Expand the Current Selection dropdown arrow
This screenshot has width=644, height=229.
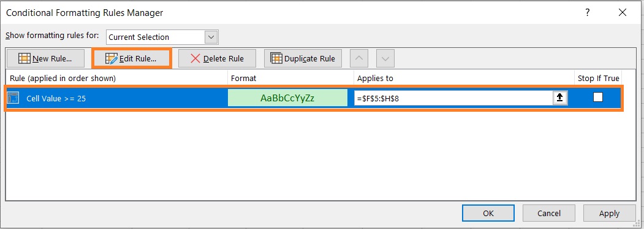(x=211, y=37)
